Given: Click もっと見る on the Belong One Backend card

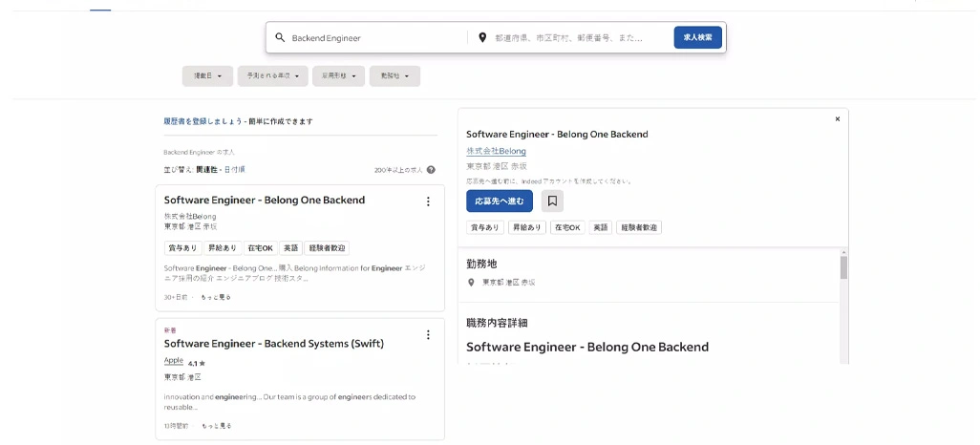Looking at the screenshot, I should (216, 298).
